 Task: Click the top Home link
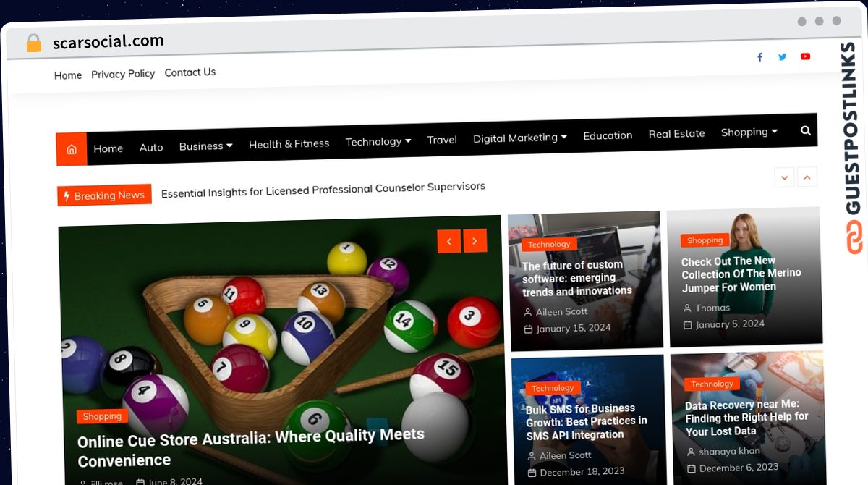tap(68, 75)
